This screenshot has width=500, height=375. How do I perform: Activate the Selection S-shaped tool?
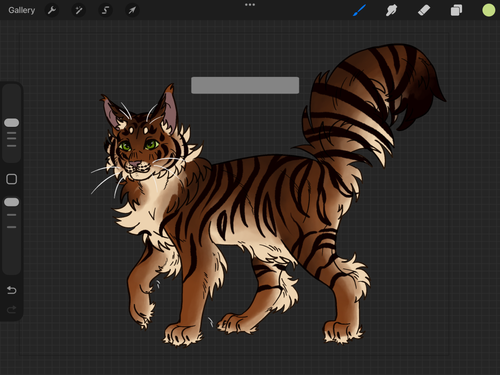tap(105, 10)
